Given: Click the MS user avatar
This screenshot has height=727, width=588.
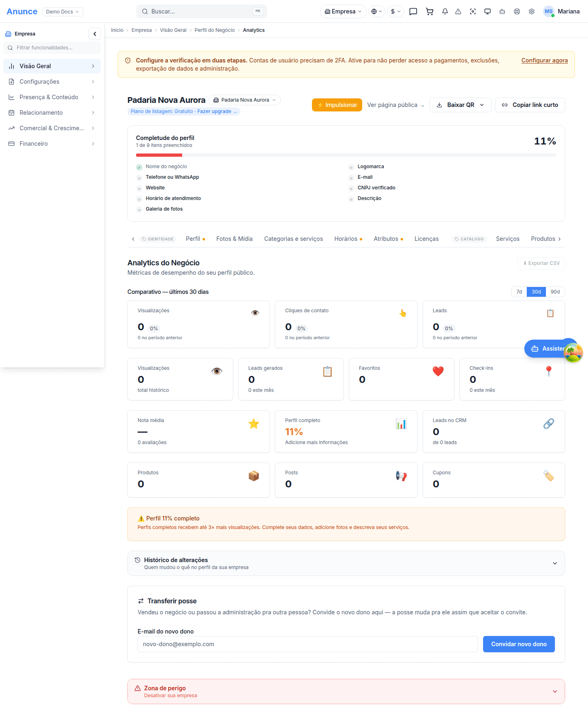Looking at the screenshot, I should click(x=549, y=11).
